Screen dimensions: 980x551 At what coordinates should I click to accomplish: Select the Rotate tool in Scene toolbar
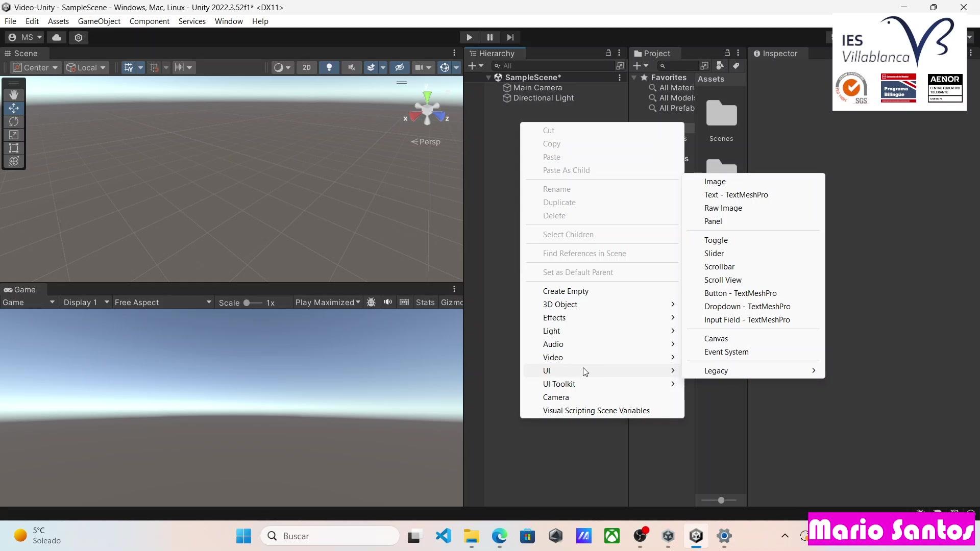[x=14, y=121]
